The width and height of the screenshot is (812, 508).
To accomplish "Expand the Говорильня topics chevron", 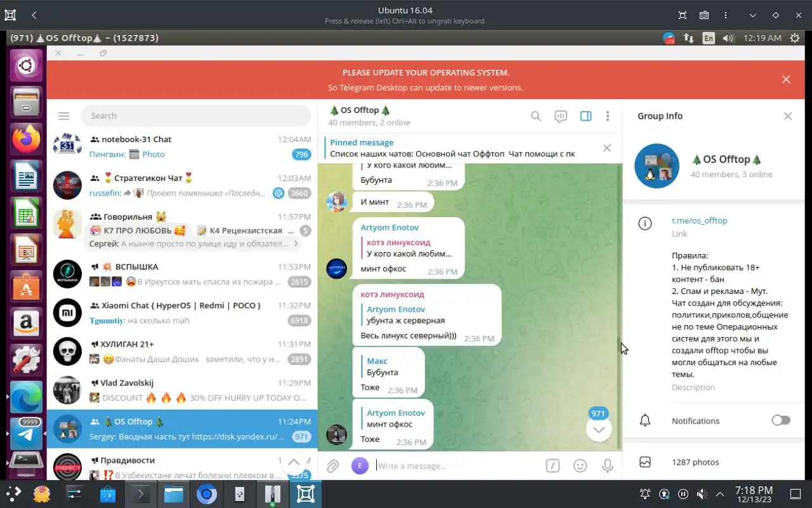I will pyautogui.click(x=296, y=244).
